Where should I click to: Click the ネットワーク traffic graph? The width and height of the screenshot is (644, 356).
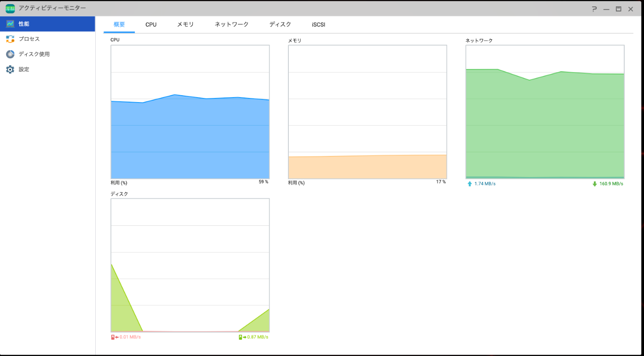[545, 112]
